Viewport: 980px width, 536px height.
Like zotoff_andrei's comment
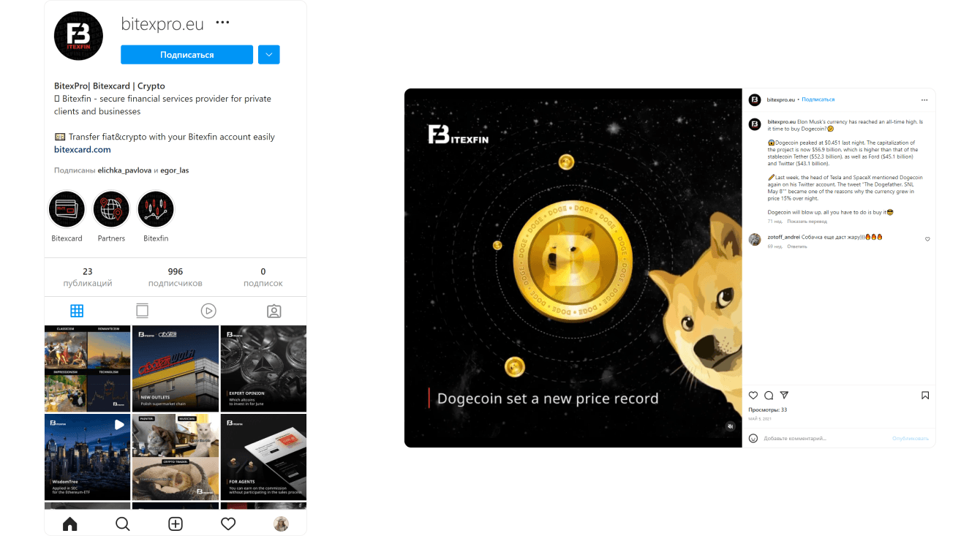tap(927, 239)
